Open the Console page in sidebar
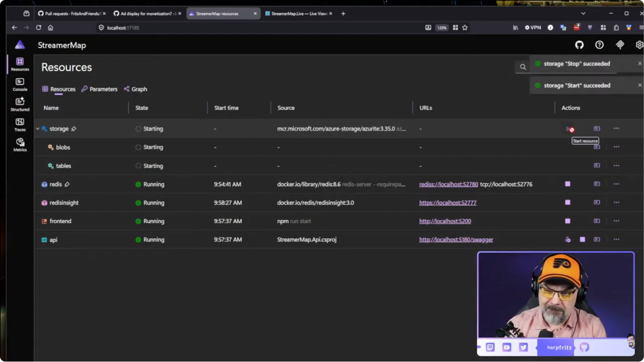 (20, 84)
